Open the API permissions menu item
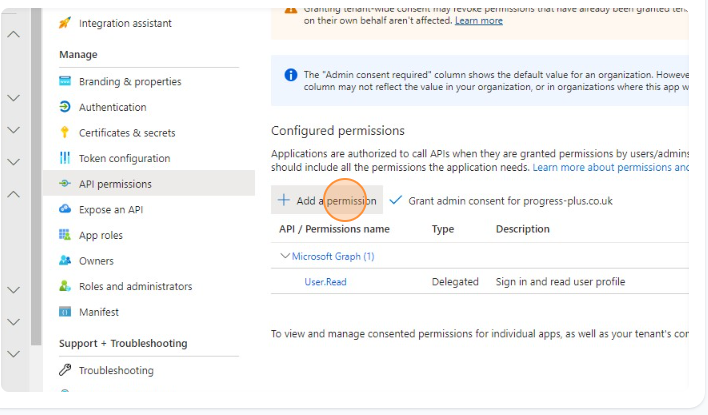 pyautogui.click(x=115, y=184)
